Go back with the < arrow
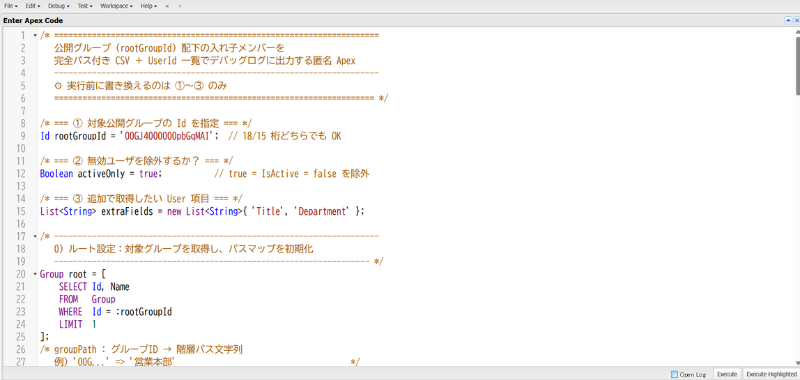 (167, 6)
